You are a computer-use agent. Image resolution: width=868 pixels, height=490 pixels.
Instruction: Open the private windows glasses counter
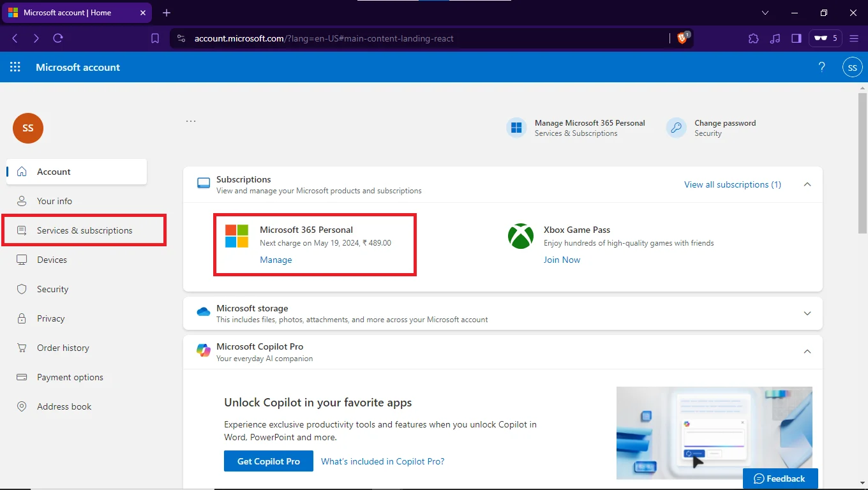[x=826, y=38]
